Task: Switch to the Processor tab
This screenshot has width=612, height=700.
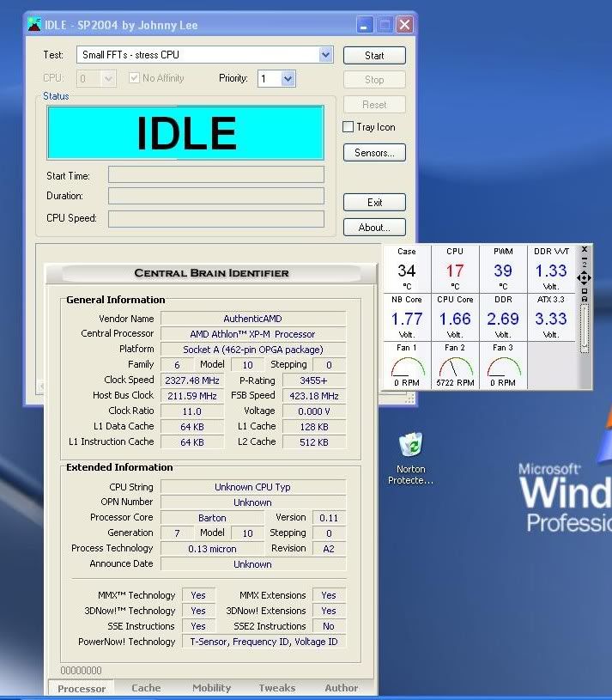Action: coord(82,688)
